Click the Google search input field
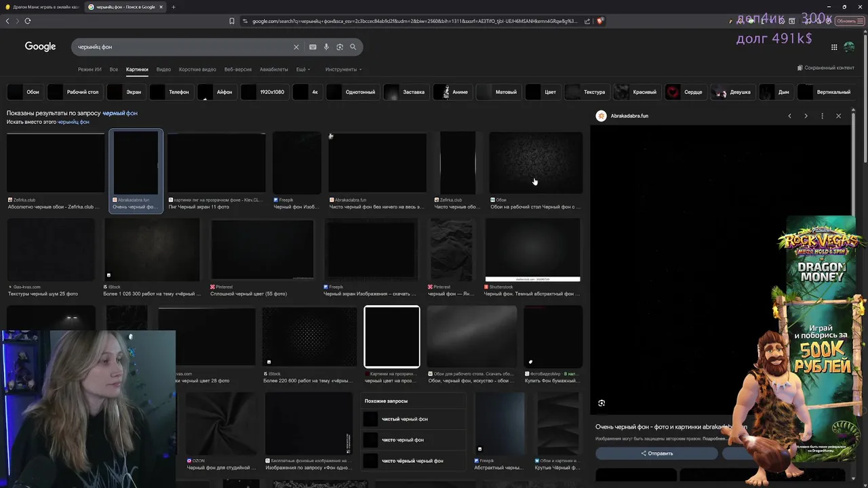The height and width of the screenshot is (488, 868). click(183, 47)
